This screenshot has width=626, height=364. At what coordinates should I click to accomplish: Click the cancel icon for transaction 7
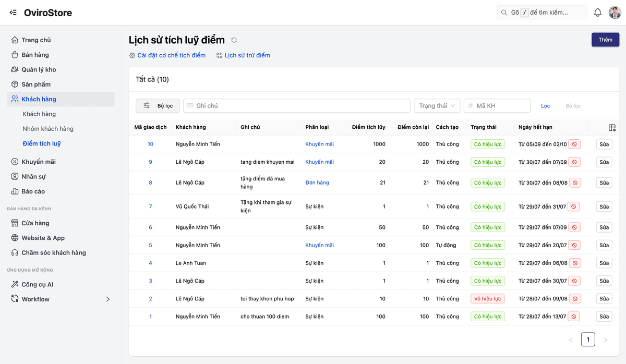[574, 207]
